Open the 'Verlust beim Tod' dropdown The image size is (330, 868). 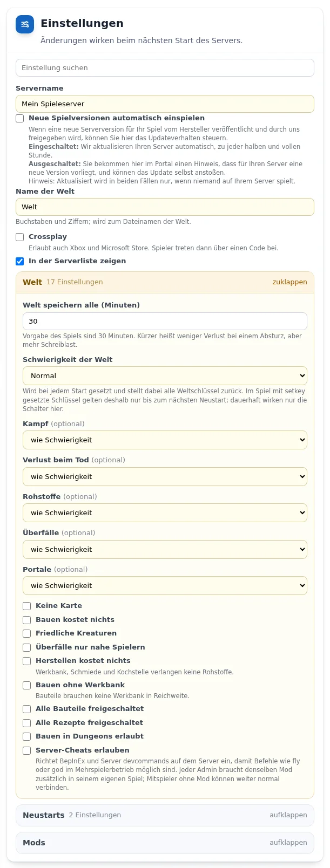pos(165,476)
